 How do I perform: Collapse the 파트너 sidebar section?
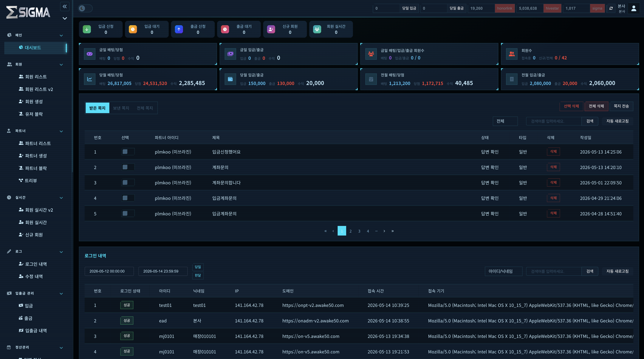coord(61,131)
